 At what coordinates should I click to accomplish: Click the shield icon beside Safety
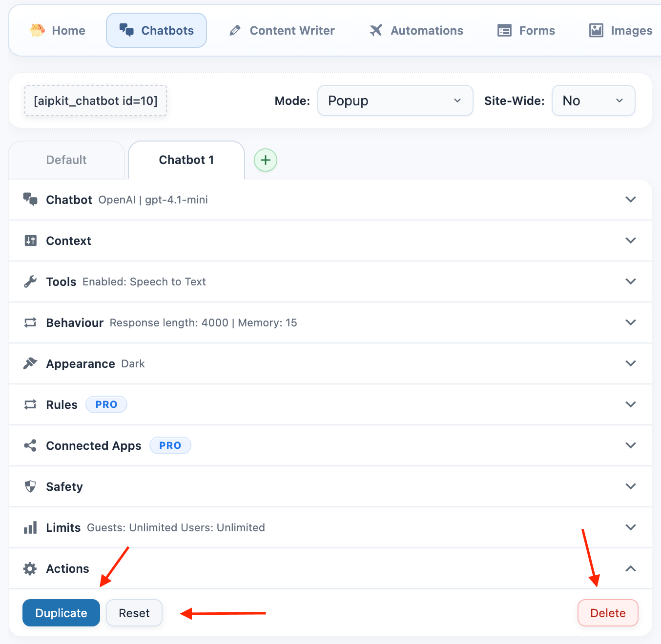[x=30, y=486]
